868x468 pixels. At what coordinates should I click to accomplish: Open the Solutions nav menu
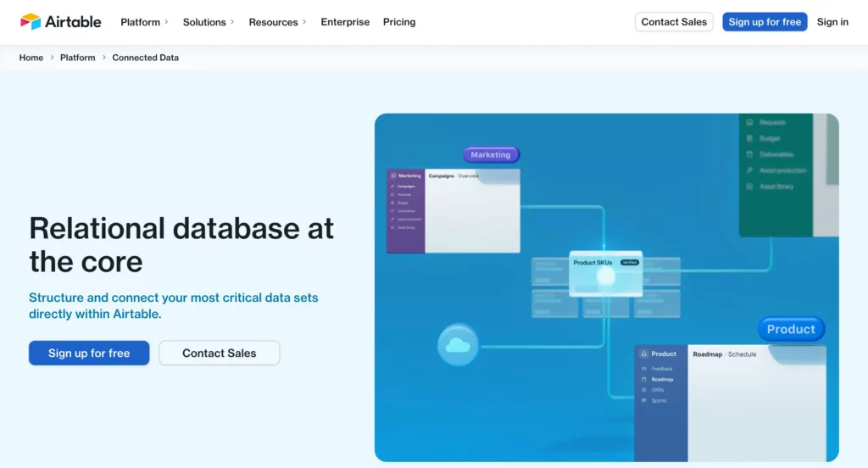click(204, 22)
